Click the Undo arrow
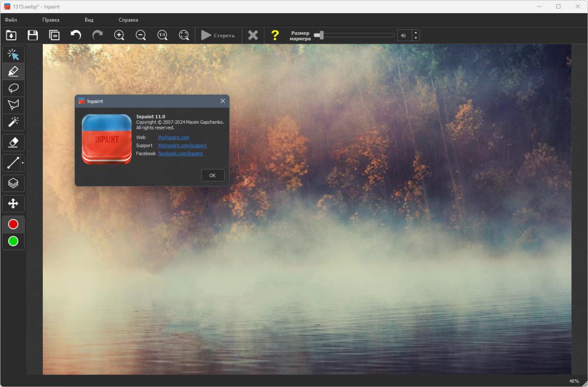The image size is (588, 387). coord(76,35)
